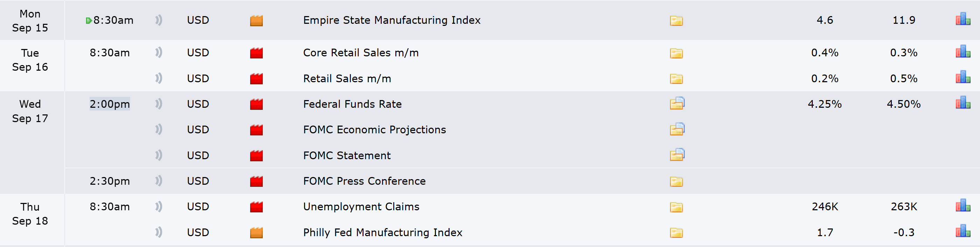Expand Philly Fed Manufacturing Index details
This screenshot has width=980, height=247.
tap(676, 233)
